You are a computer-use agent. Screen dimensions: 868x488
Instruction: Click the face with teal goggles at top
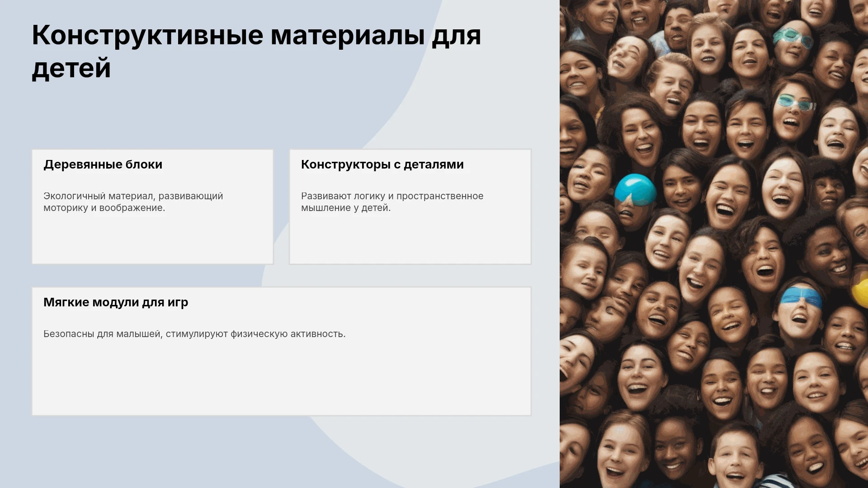[793, 37]
